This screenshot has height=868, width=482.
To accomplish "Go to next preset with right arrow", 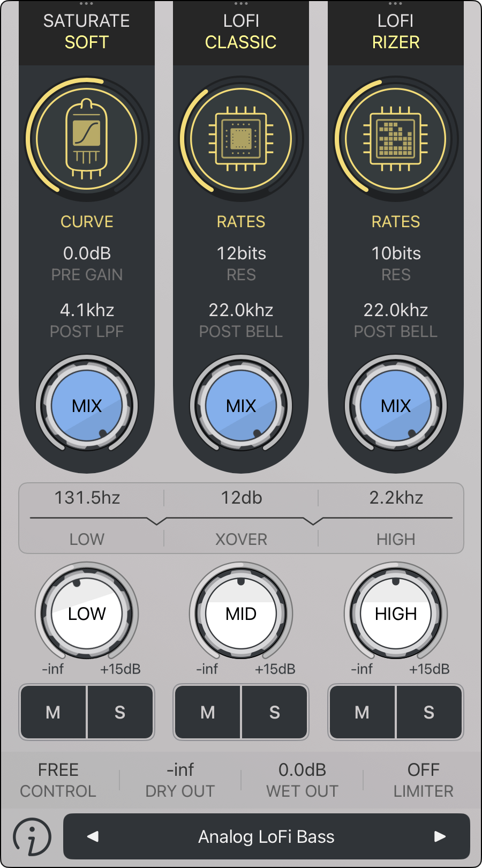I will point(440,836).
